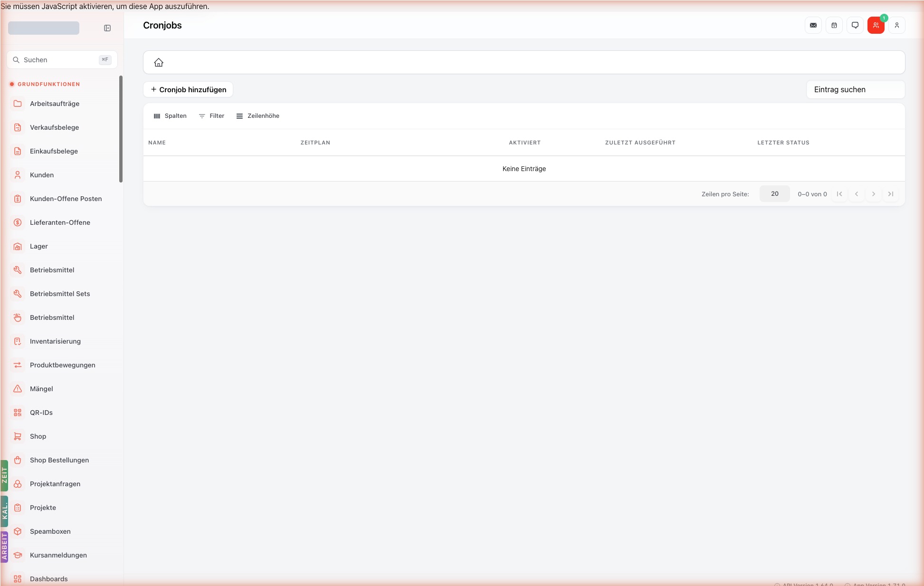
Task: Click the Shop Bestellungen bag icon
Action: pyautogui.click(x=18, y=460)
